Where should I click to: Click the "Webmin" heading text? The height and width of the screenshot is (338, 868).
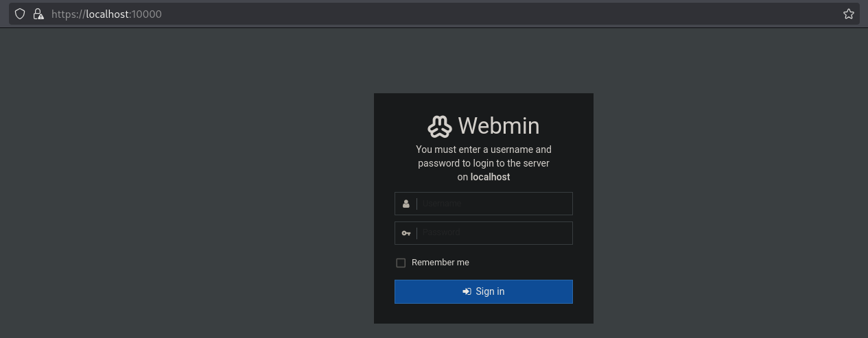pyautogui.click(x=498, y=126)
